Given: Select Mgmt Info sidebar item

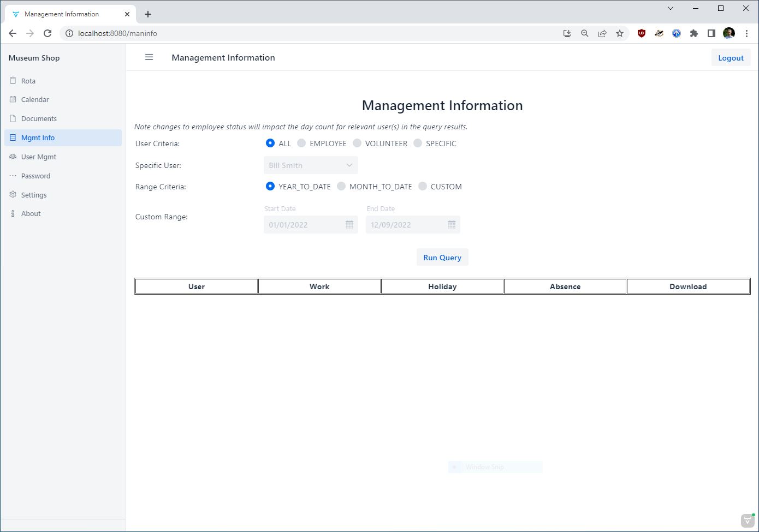Looking at the screenshot, I should tap(63, 138).
